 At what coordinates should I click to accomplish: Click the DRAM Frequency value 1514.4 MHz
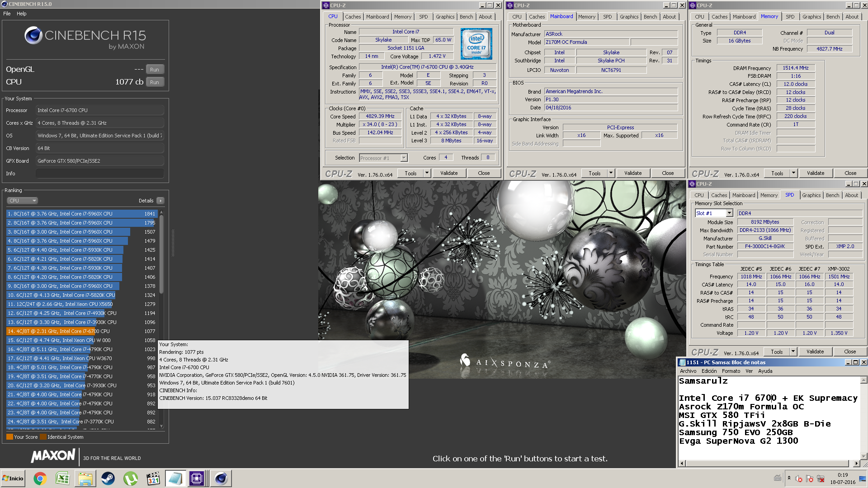coord(796,68)
